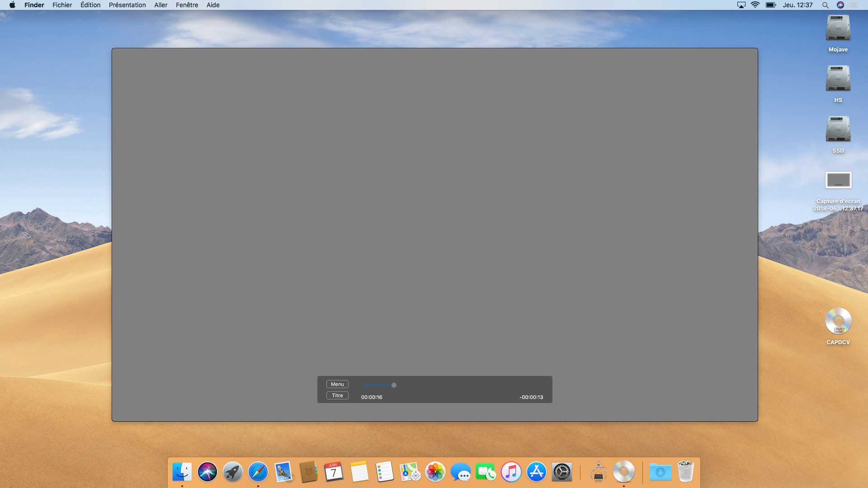Viewport: 868px width, 488px height.
Task: Click the elapsed time 00:00:16
Action: coord(372,397)
